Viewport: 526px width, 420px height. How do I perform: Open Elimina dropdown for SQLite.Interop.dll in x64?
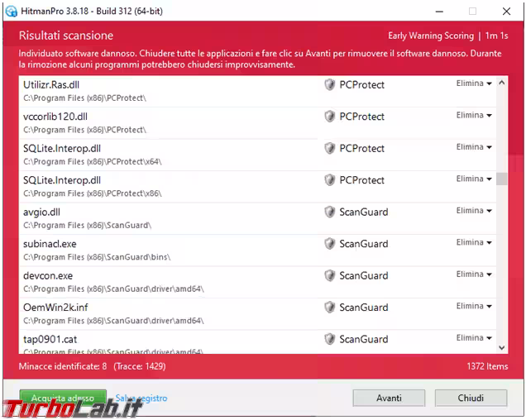[x=474, y=147]
